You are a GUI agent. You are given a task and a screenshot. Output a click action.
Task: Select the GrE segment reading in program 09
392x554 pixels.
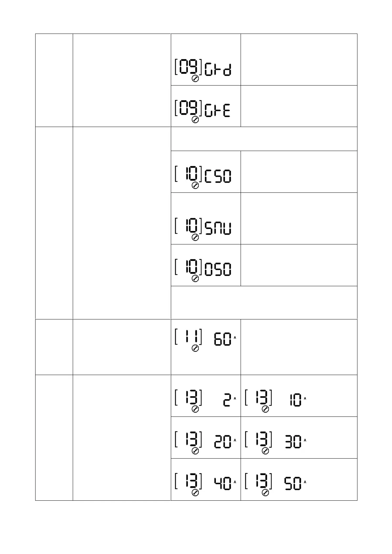(218, 111)
